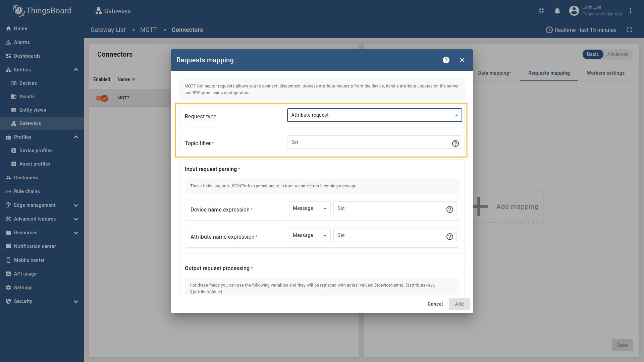Open the Workers settings tab
This screenshot has width=644, height=362.
click(606, 73)
